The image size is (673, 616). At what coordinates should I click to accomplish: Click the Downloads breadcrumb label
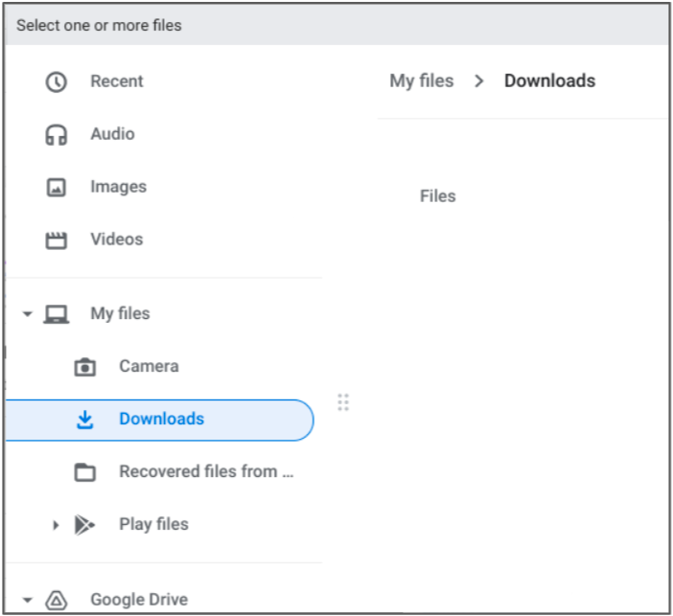550,81
